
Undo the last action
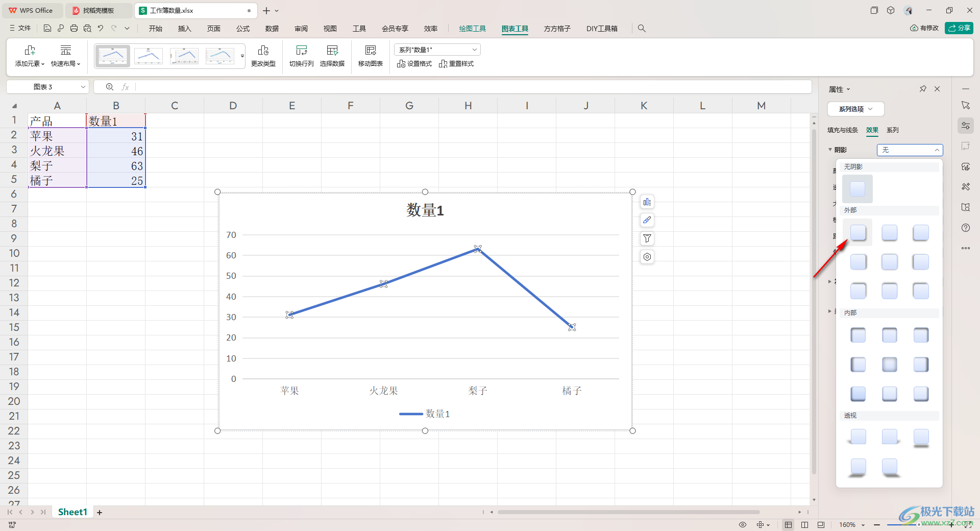click(101, 29)
